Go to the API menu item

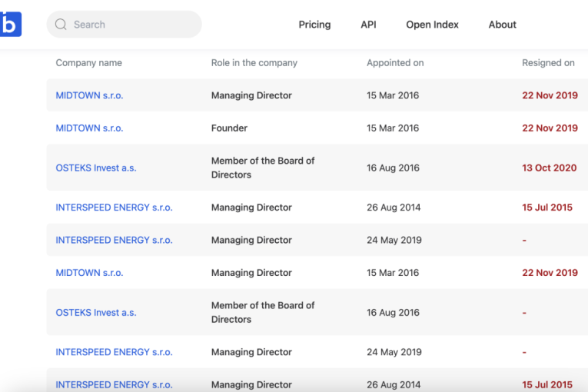coord(368,25)
